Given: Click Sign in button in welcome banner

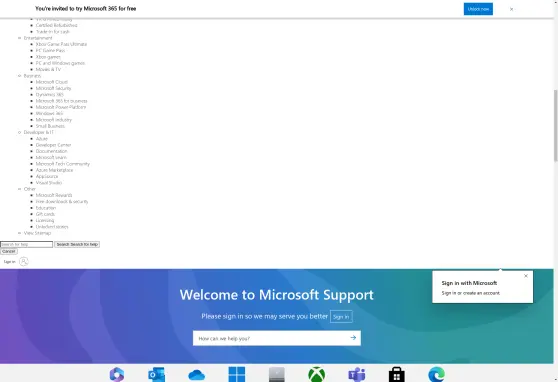Looking at the screenshot, I should click(341, 316).
